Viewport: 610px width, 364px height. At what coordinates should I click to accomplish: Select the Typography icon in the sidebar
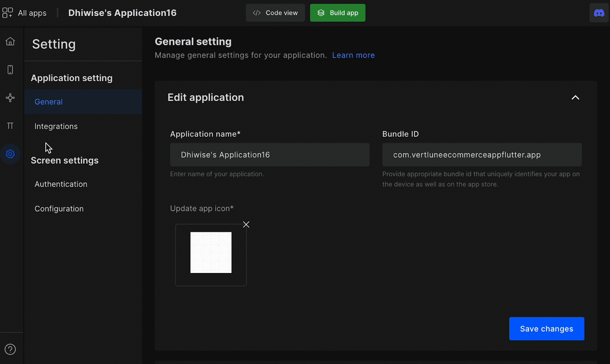[x=10, y=126]
